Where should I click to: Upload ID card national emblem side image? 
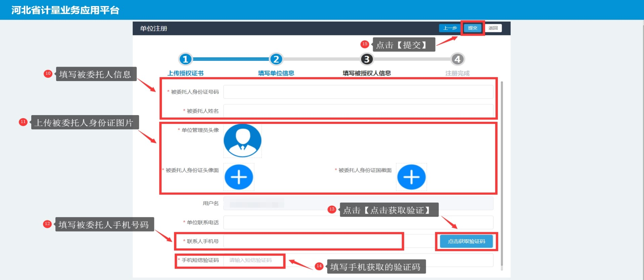tap(411, 177)
